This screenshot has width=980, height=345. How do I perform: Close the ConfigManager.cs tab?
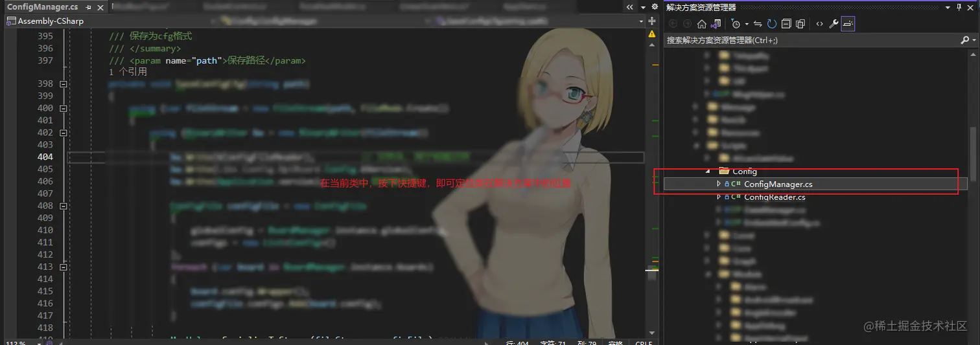(100, 7)
